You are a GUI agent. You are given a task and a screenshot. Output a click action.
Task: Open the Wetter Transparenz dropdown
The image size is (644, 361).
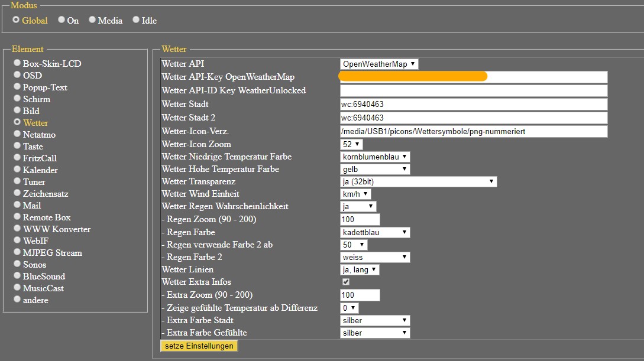pos(418,182)
